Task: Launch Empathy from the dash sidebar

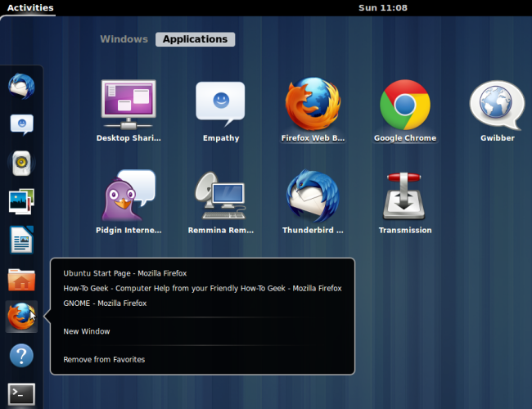Action: [22, 124]
